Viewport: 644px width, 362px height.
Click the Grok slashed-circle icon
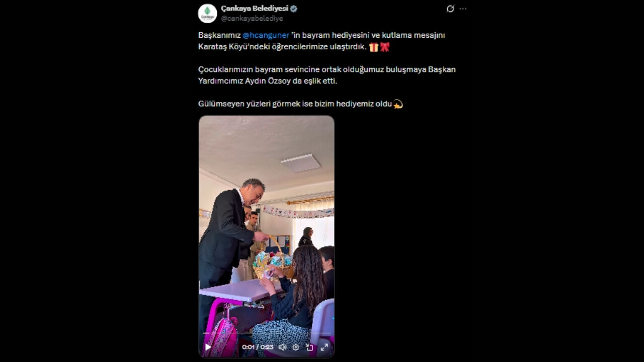(x=450, y=9)
